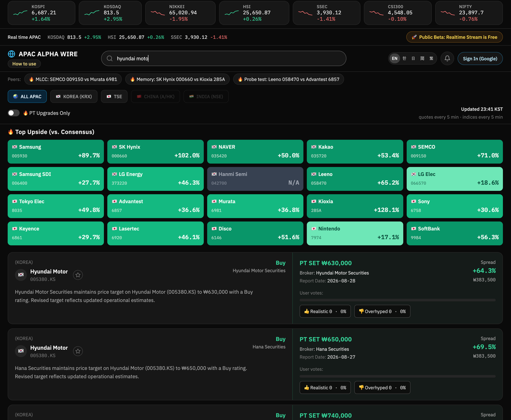This screenshot has height=420, width=511.
Task: Open the TSE market tab
Action: (114, 97)
